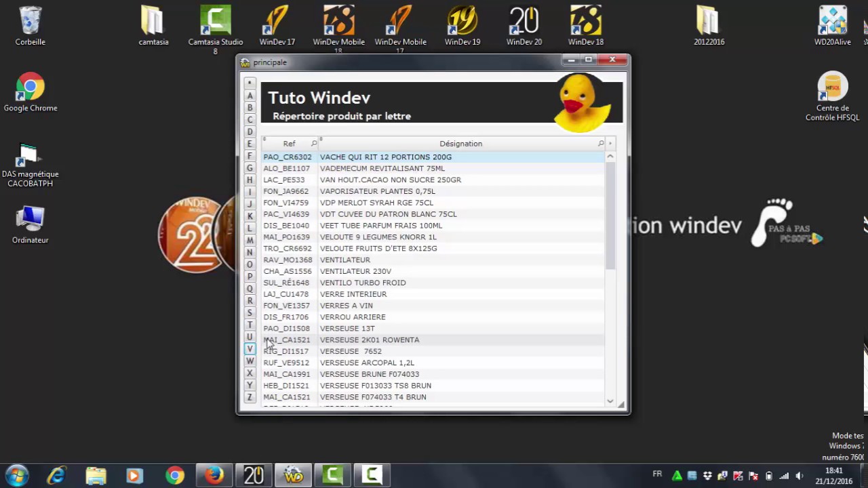Open the media player taskbar icon
The width and height of the screenshot is (868, 488).
click(x=134, y=476)
